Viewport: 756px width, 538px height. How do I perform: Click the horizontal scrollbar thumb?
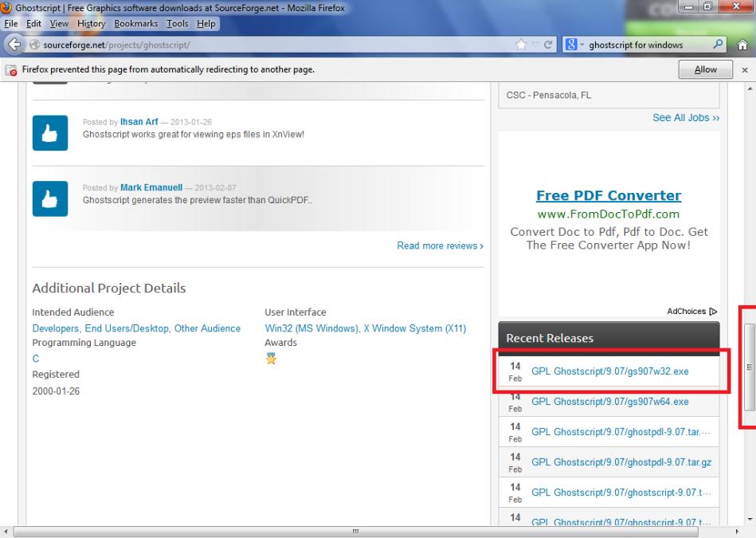click(x=355, y=532)
